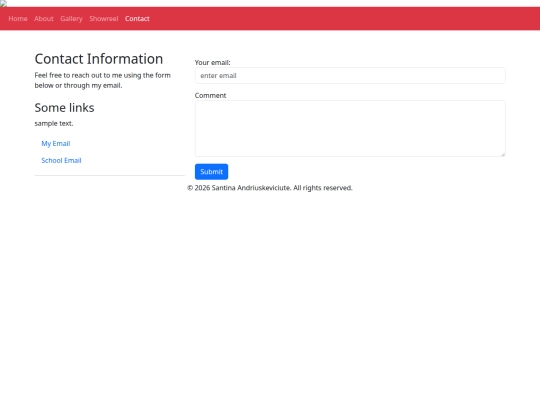540x405 pixels.
Task: Select the Contact nav item
Action: pos(137,19)
